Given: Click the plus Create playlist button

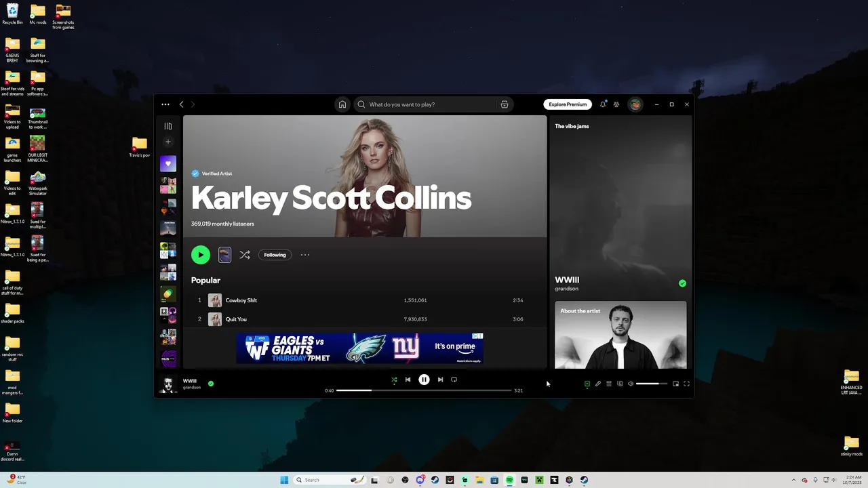Looking at the screenshot, I should [x=168, y=142].
